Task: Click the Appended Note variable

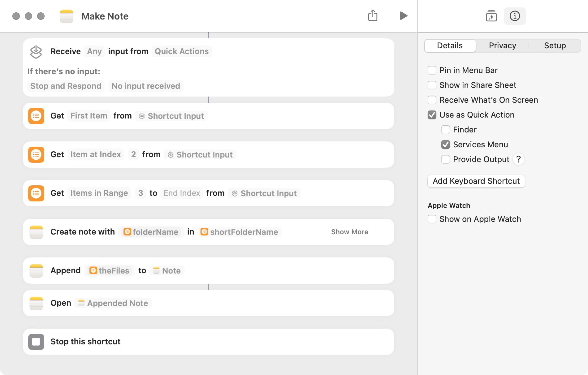Action: pyautogui.click(x=113, y=303)
